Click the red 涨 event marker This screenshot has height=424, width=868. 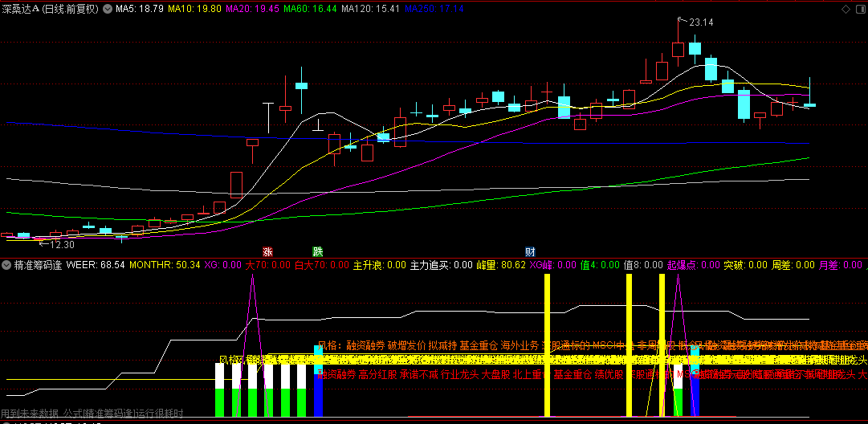pyautogui.click(x=267, y=252)
